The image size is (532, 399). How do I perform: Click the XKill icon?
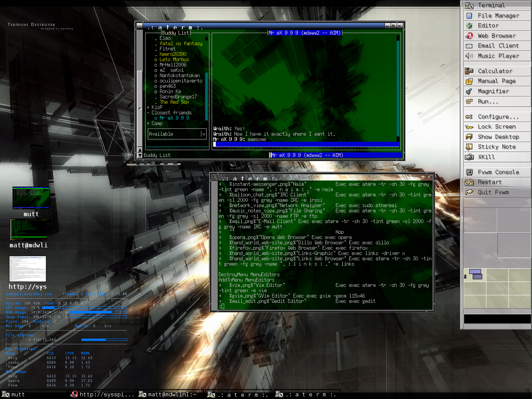point(469,157)
